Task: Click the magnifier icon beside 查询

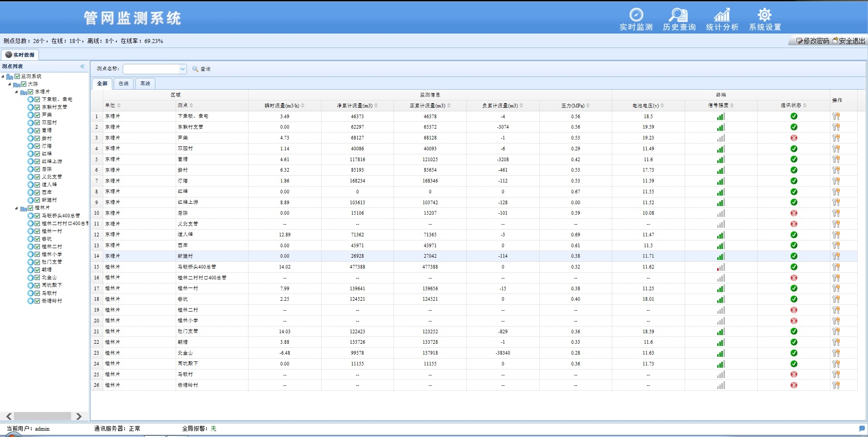Action: pos(195,69)
